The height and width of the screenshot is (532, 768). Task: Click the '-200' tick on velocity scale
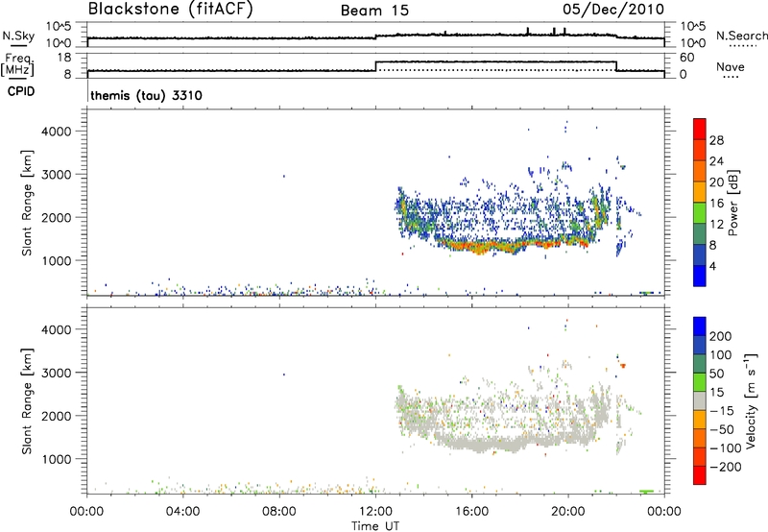pos(724,467)
